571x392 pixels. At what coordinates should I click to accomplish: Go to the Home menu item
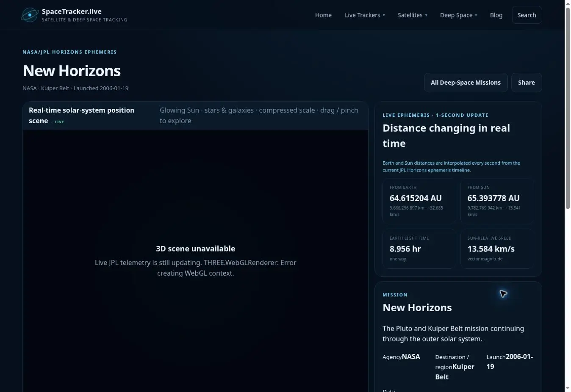323,15
